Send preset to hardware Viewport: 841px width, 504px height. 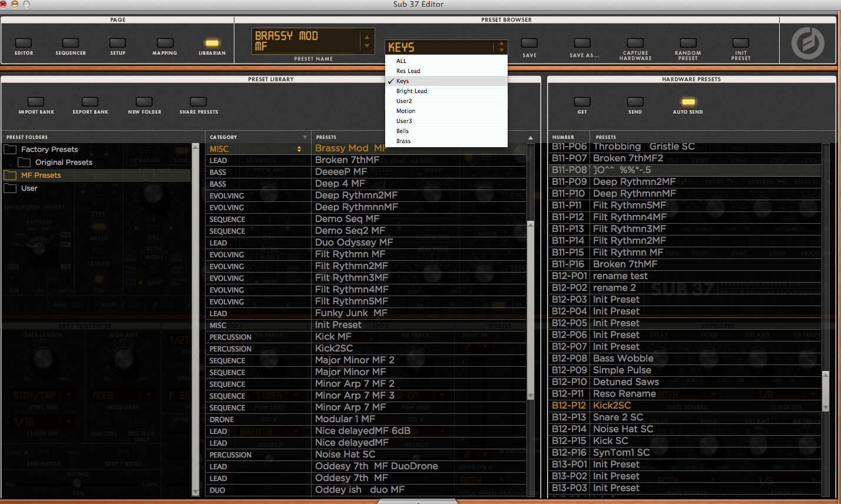635,102
